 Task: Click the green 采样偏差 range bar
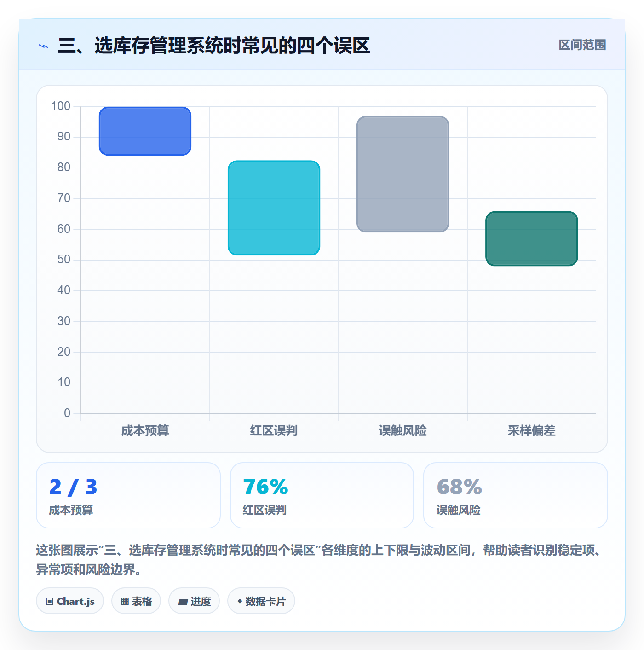click(x=531, y=238)
